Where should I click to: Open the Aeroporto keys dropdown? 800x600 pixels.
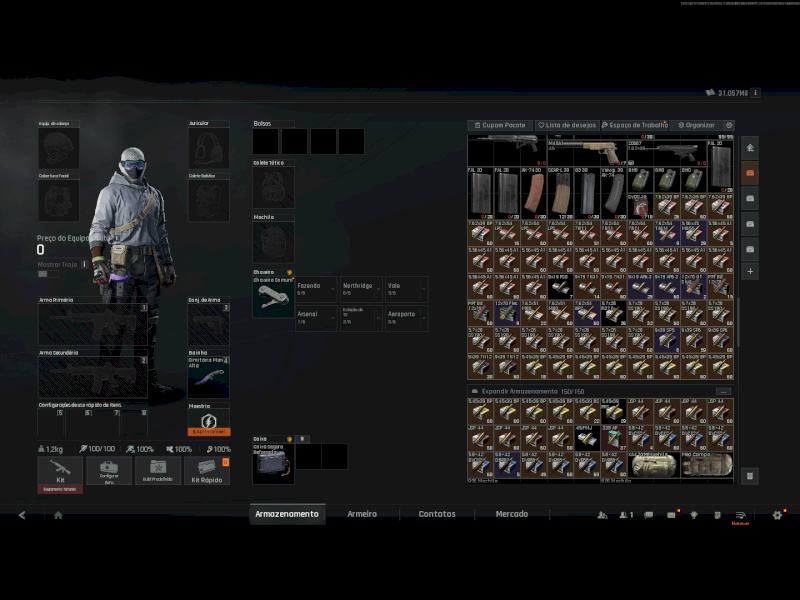click(x=407, y=318)
